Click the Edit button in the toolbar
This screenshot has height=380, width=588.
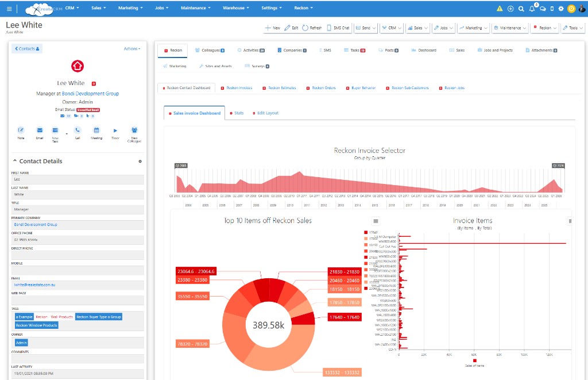(291, 28)
